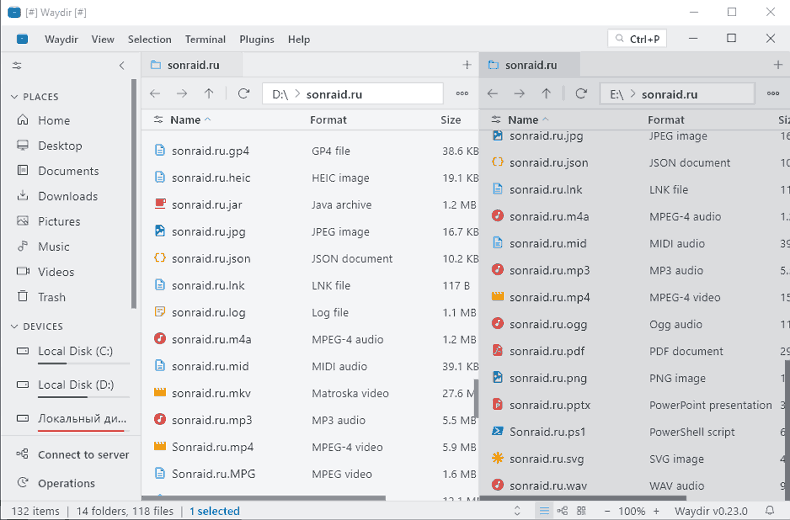790x520 pixels.
Task: Select the right sonraid.ru tab
Action: pos(530,65)
